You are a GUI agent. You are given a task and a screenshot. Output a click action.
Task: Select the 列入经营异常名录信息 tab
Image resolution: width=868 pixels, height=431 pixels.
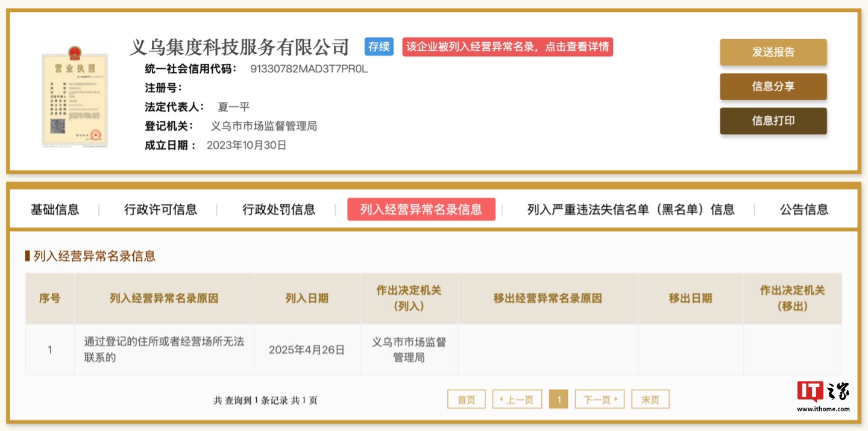click(421, 210)
